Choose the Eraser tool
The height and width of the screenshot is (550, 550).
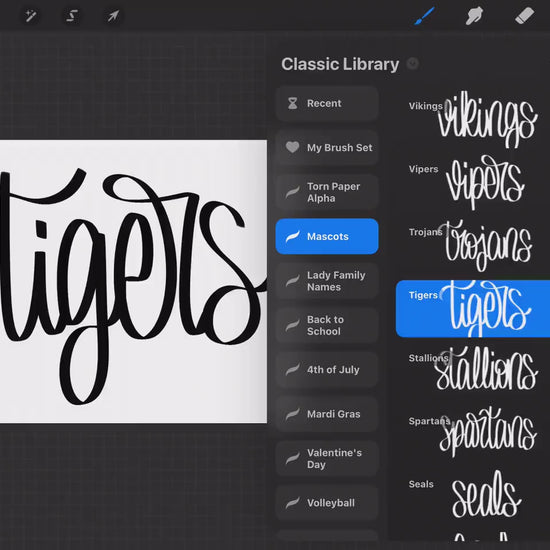pos(524,16)
